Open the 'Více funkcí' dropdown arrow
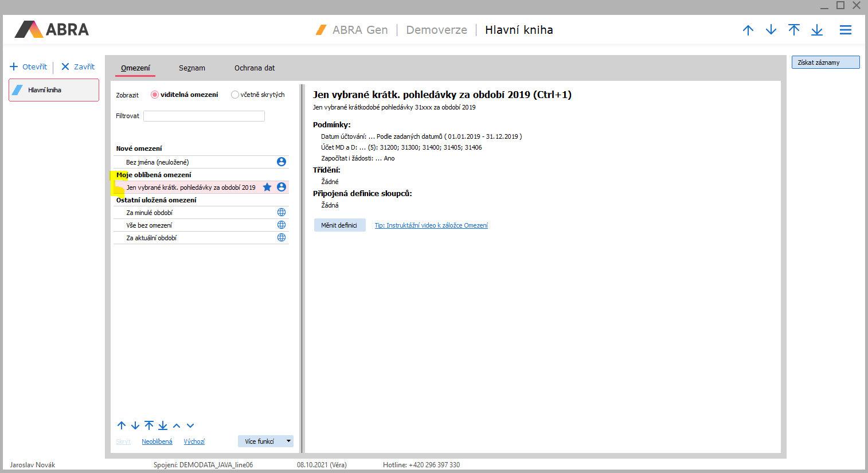 tap(288, 441)
